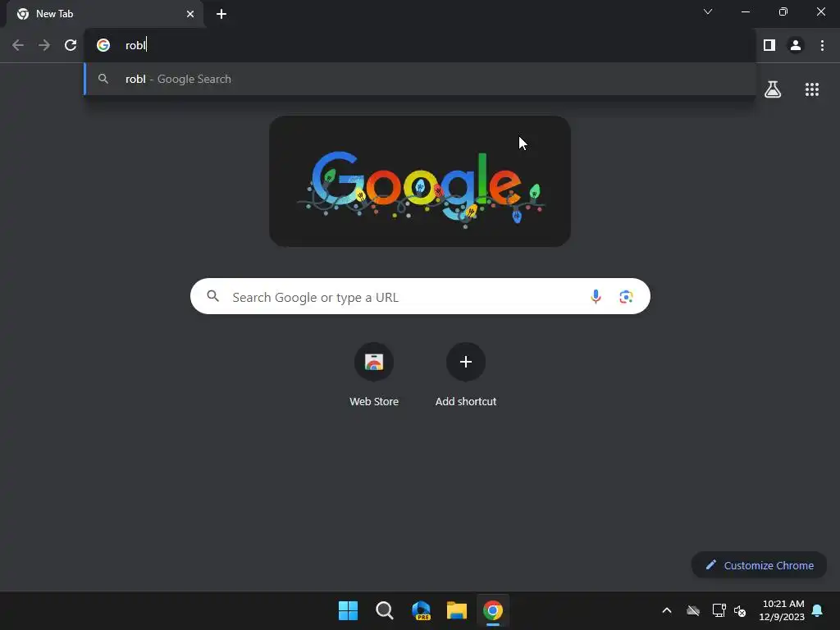This screenshot has height=630, width=840.
Task: Close the New Tab tab
Action: coord(190,14)
